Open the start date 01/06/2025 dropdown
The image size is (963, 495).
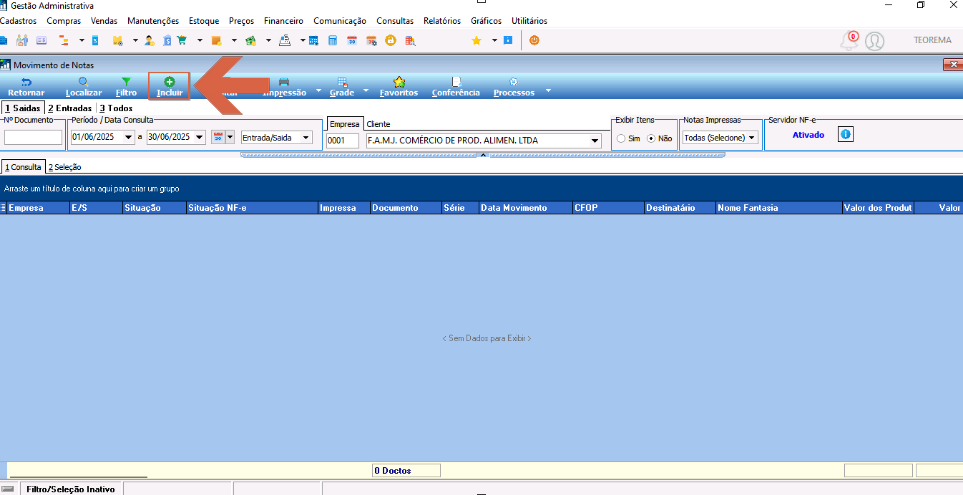(128, 138)
